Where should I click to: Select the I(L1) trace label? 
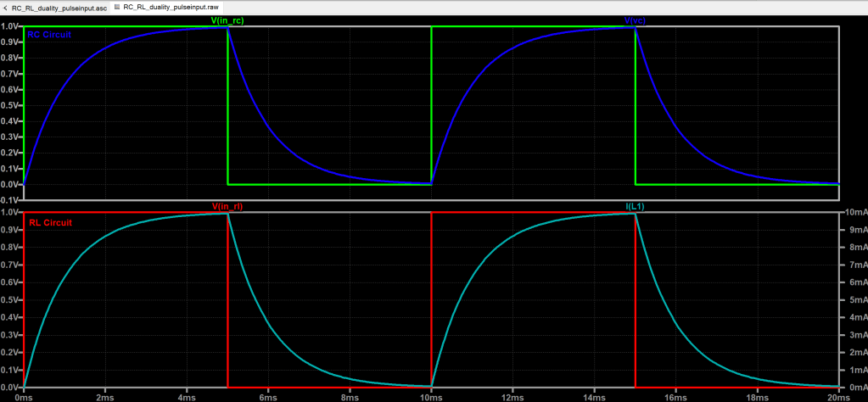(x=636, y=206)
